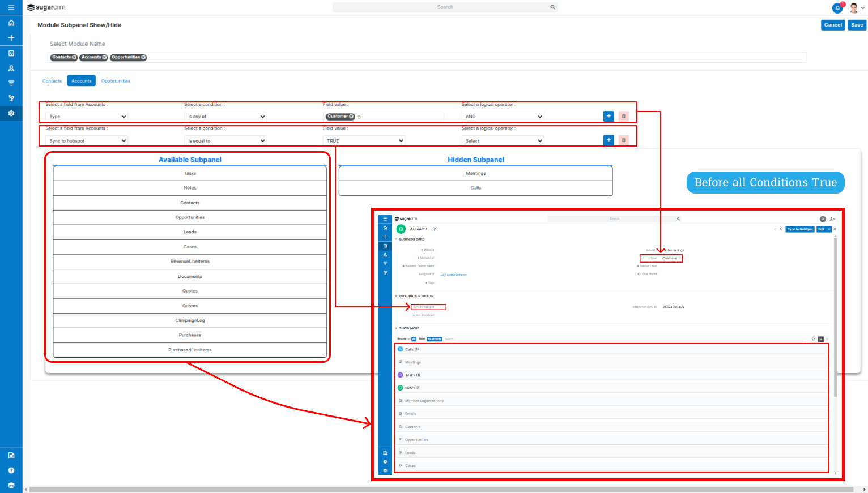Viewport: 868px width, 493px height.
Task: Switch to the Opportunities module tab
Action: pyautogui.click(x=116, y=81)
